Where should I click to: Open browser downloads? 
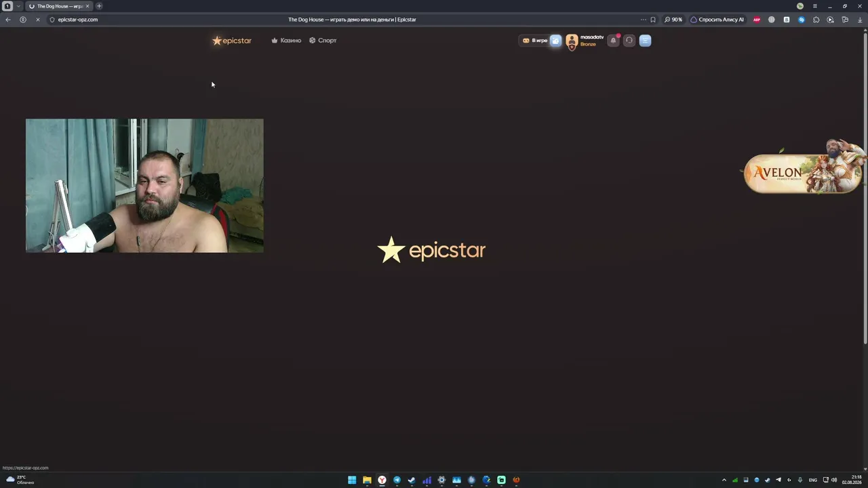pos(860,20)
